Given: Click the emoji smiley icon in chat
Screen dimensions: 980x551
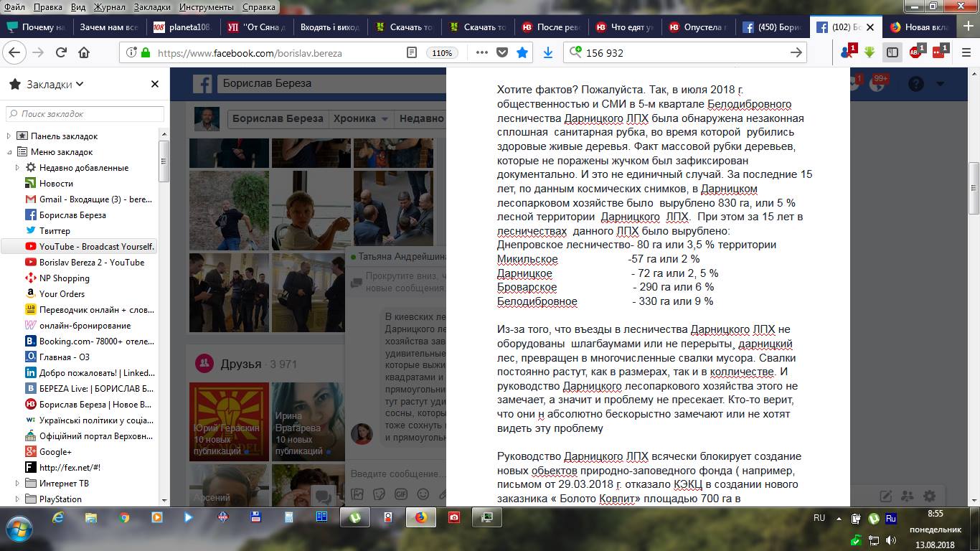Looking at the screenshot, I should point(423,494).
